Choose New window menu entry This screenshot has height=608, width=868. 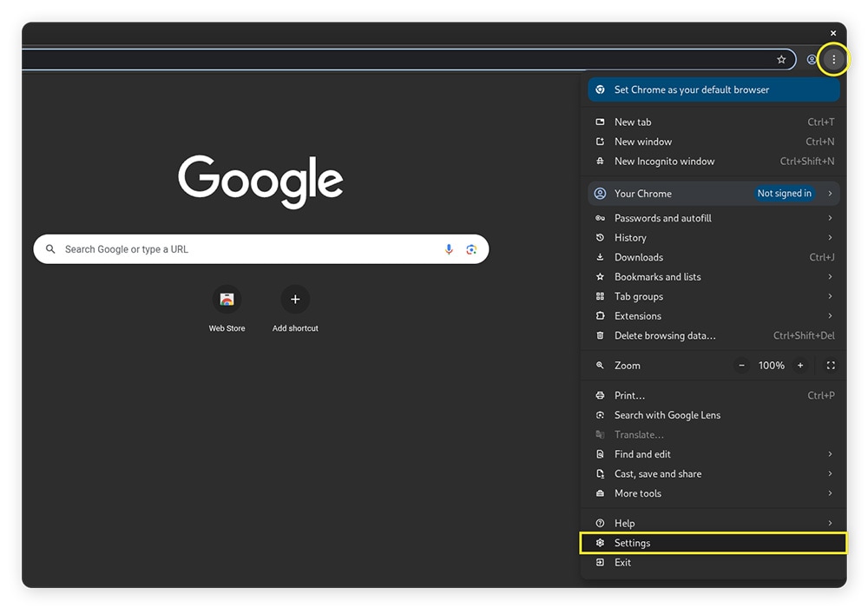pos(713,142)
